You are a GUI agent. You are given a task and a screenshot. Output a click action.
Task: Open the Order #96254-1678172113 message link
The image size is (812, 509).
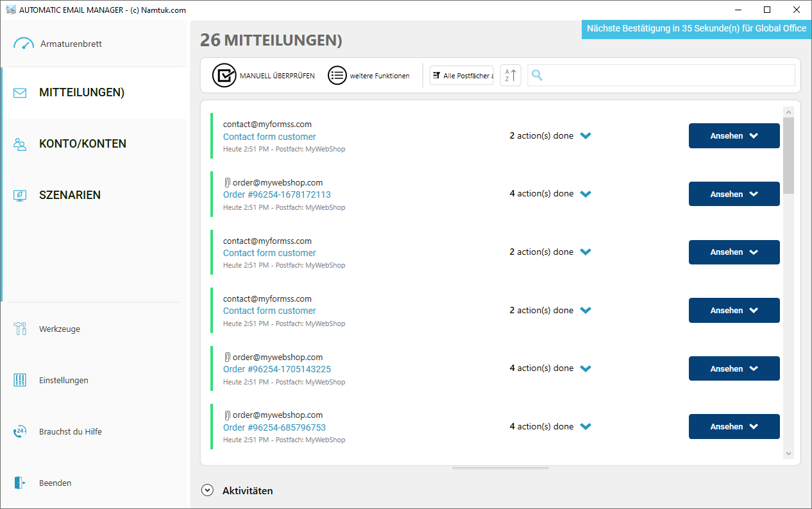276,194
